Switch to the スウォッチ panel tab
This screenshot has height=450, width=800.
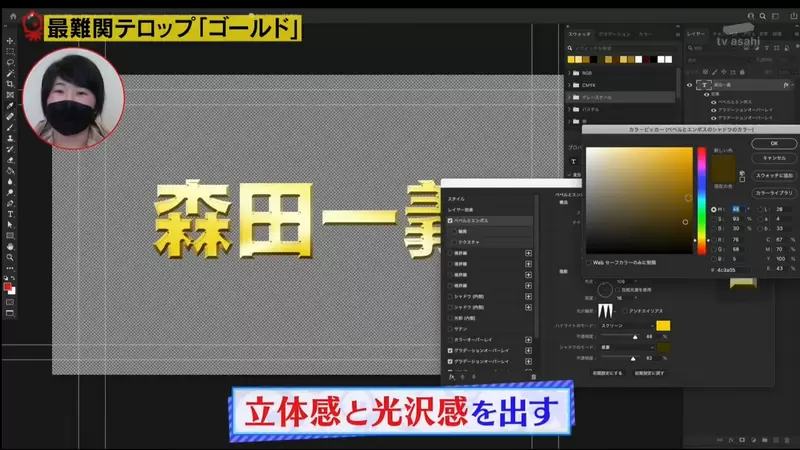(x=580, y=33)
